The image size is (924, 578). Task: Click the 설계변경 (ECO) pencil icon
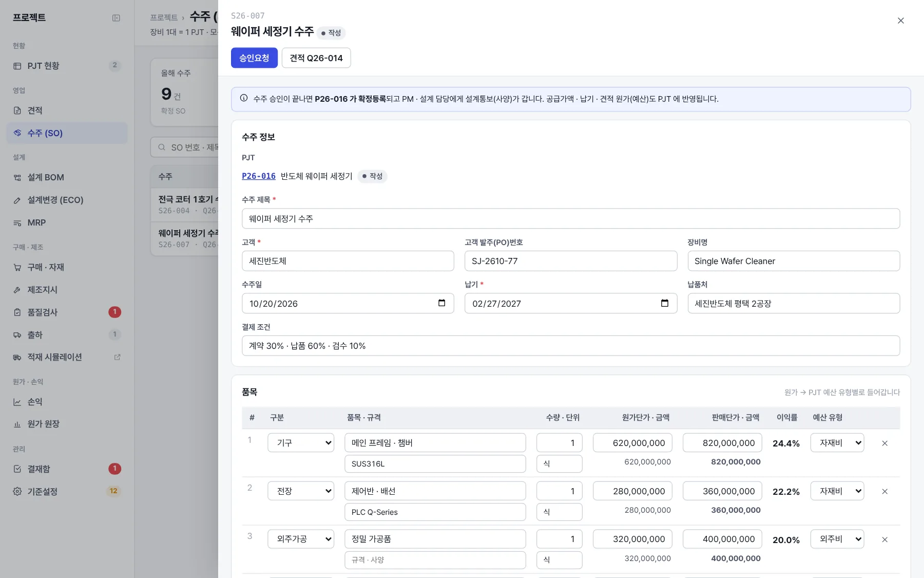pyautogui.click(x=17, y=200)
